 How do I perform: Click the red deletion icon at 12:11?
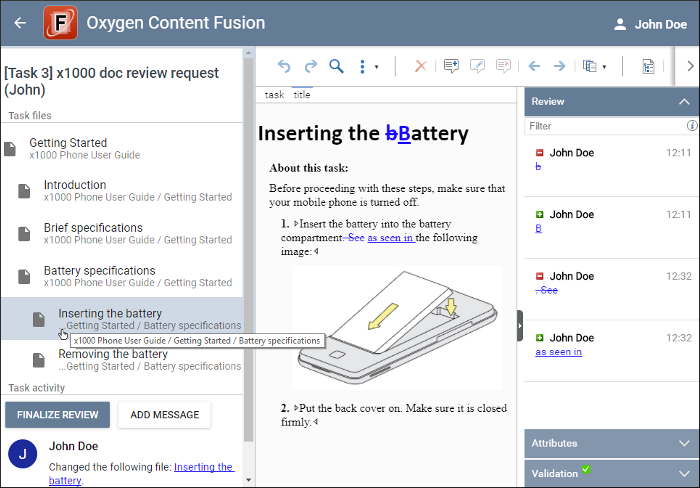tap(540, 153)
